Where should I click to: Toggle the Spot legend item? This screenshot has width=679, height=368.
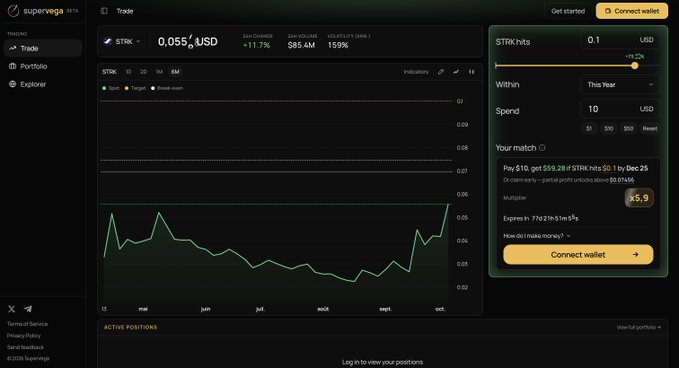click(x=111, y=88)
